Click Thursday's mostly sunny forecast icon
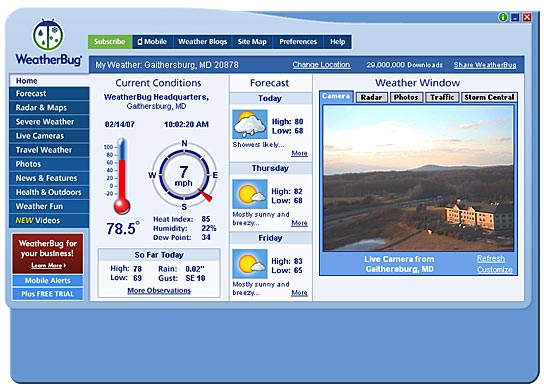This screenshot has height=390, width=544. click(x=250, y=194)
